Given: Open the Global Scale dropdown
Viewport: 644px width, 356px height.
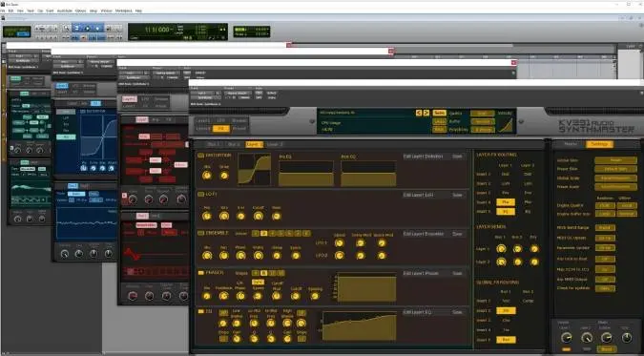Looking at the screenshot, I should pyautogui.click(x=615, y=178).
